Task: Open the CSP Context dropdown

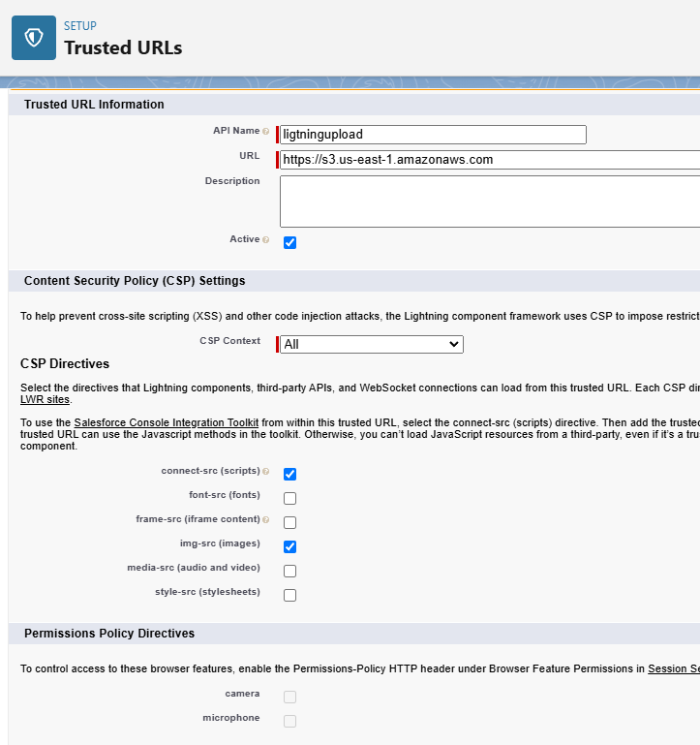Action: (372, 344)
